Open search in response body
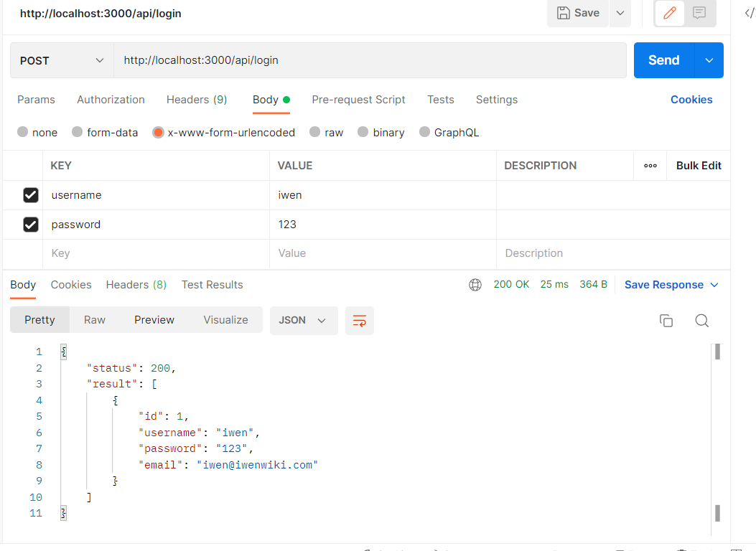Viewport: 756px width, 551px height. point(702,321)
